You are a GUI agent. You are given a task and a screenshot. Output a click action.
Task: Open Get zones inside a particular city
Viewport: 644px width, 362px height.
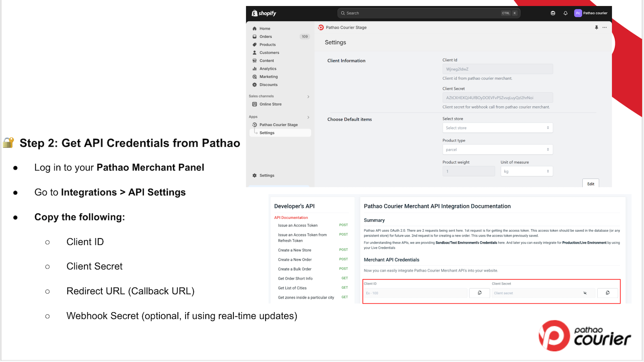pyautogui.click(x=306, y=298)
